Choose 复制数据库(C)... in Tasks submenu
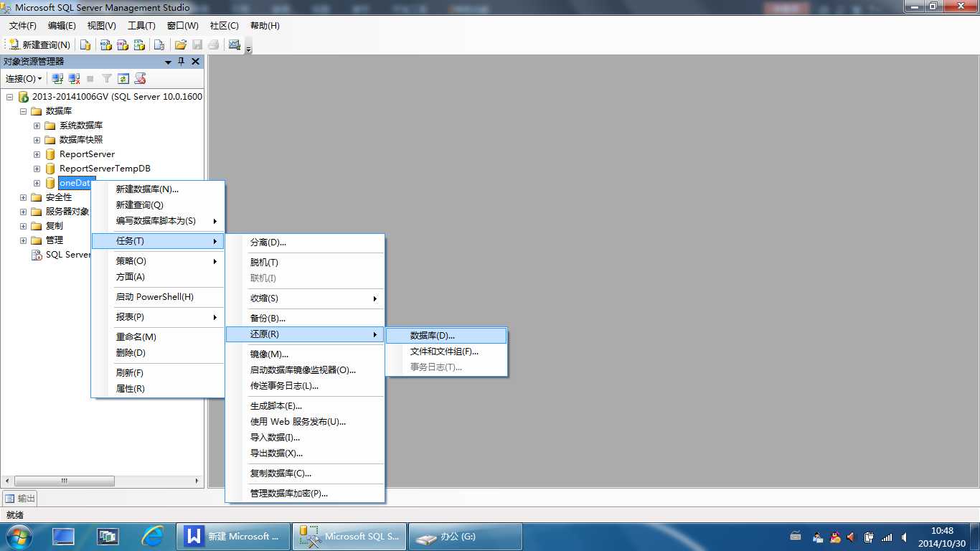The height and width of the screenshot is (551, 980). tap(305, 474)
